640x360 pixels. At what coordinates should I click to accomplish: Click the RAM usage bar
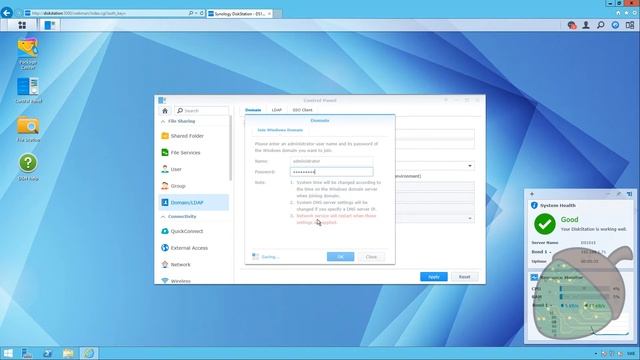coord(584,297)
